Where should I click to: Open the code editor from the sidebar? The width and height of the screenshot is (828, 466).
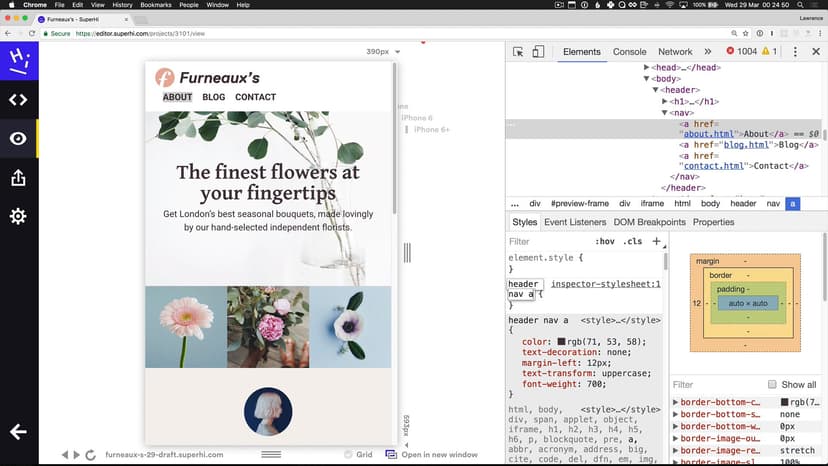pyautogui.click(x=18, y=99)
